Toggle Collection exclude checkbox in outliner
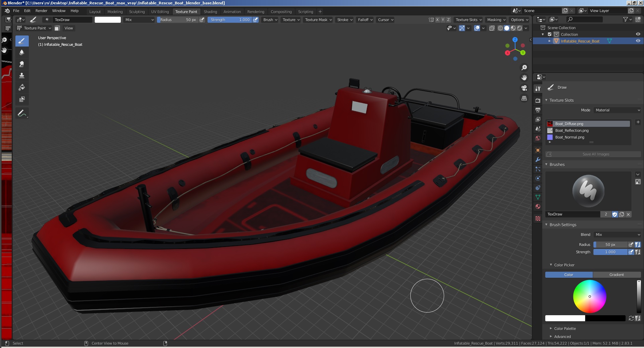 [550, 34]
